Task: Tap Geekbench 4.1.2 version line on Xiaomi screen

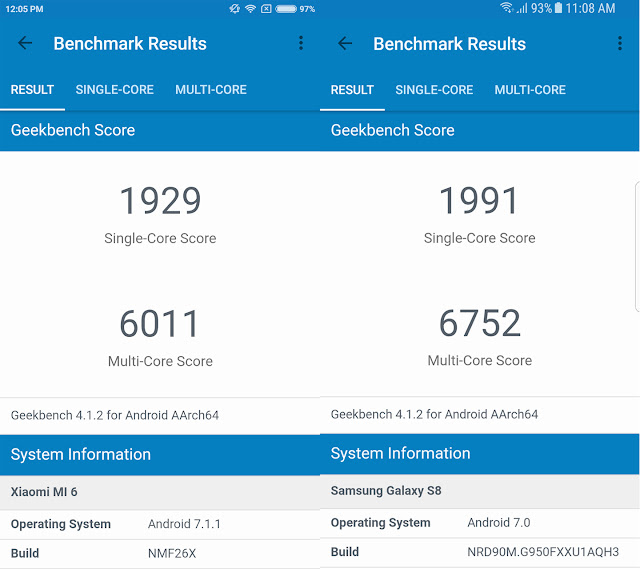Action: point(115,416)
